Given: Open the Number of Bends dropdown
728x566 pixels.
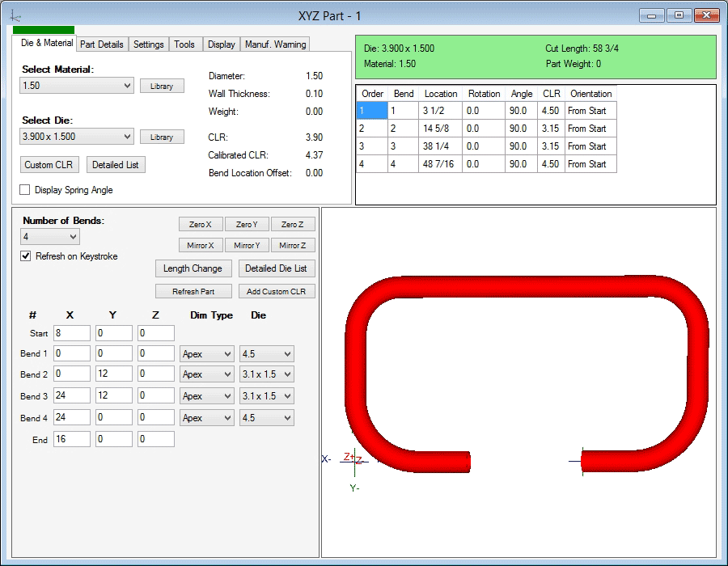Looking at the screenshot, I should click(x=50, y=237).
